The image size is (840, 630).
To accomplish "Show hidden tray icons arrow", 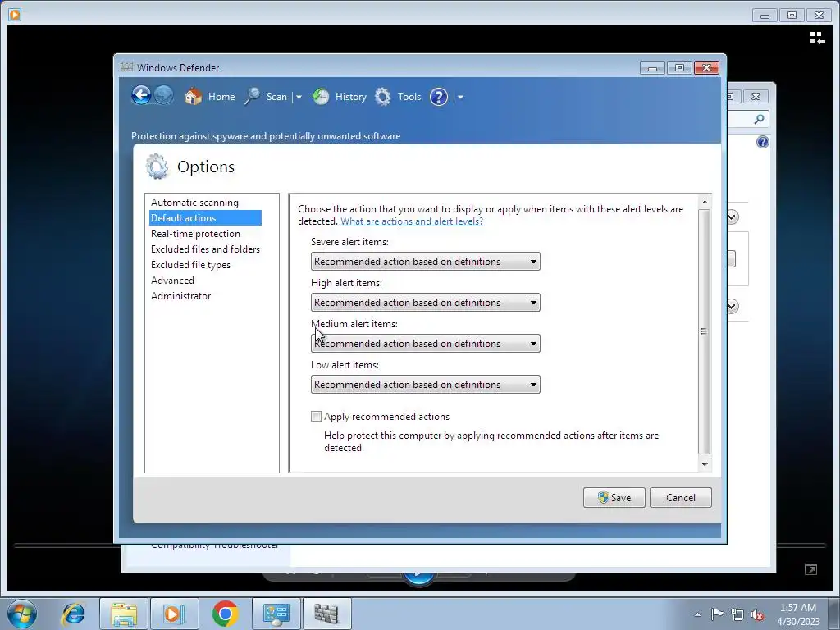I will coord(697,614).
